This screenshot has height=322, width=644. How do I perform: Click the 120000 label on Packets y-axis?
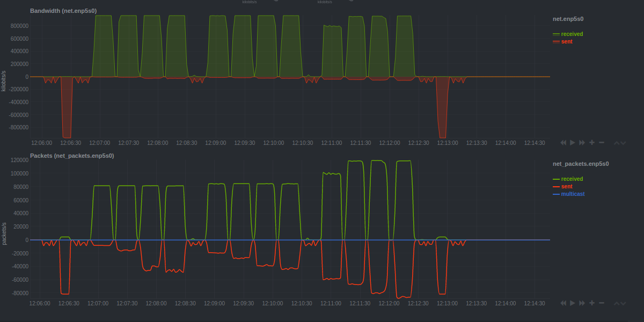click(x=19, y=160)
